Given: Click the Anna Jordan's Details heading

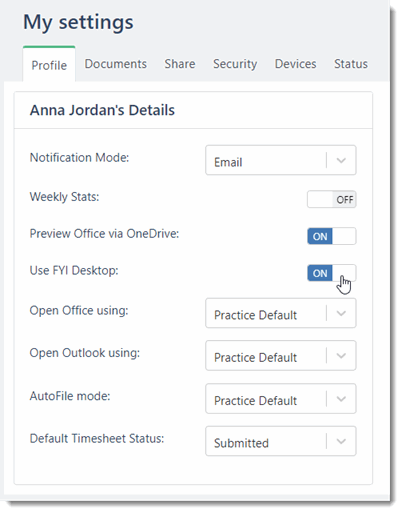Looking at the screenshot, I should tap(102, 110).
